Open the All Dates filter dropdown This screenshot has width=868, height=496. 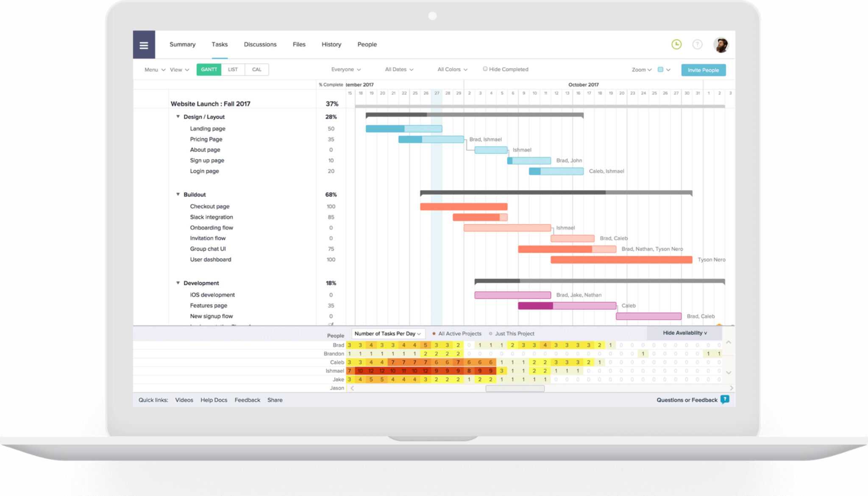[398, 69]
